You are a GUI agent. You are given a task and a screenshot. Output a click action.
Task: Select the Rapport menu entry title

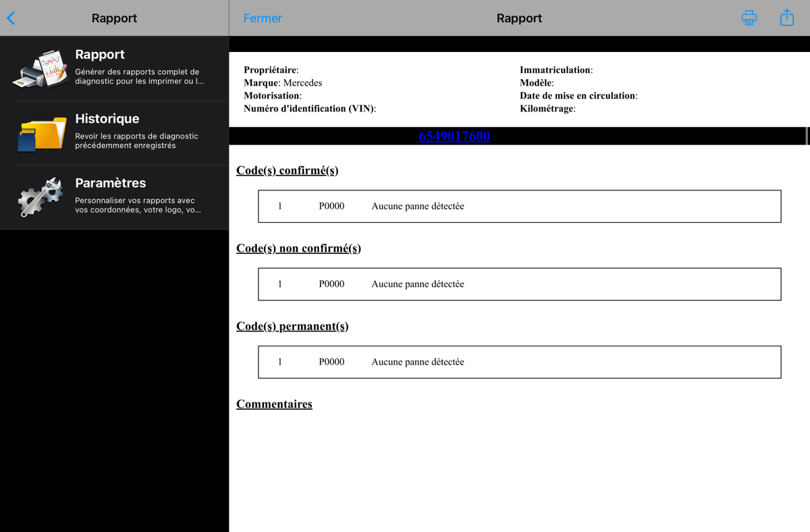pos(100,55)
